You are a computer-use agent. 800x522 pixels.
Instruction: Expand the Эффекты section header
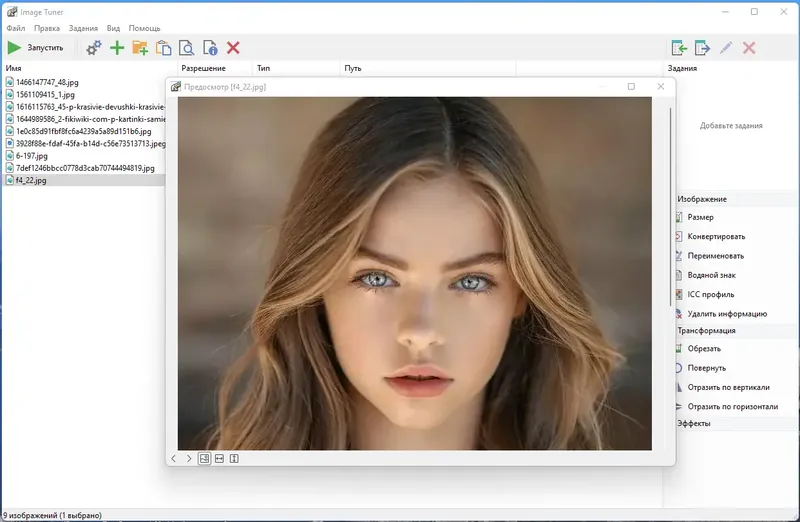[x=736, y=424]
